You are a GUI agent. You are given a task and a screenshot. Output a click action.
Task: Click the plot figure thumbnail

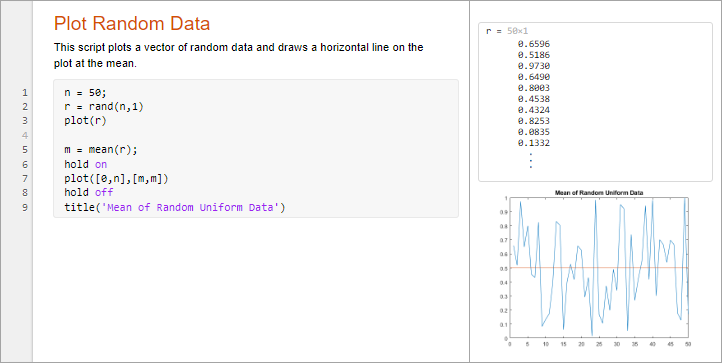596,268
